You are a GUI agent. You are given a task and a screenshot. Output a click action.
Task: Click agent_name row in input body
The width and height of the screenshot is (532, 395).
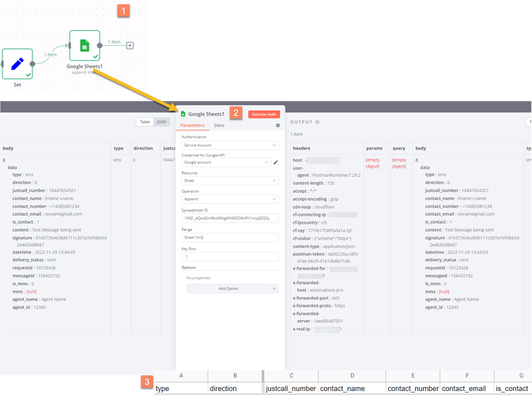click(x=40, y=299)
